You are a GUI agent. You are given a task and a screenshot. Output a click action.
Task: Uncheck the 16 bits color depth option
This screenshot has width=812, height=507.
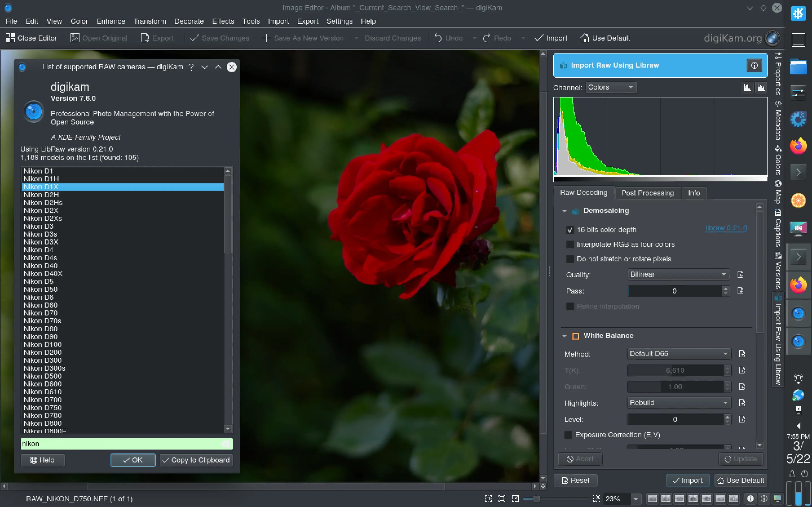570,230
